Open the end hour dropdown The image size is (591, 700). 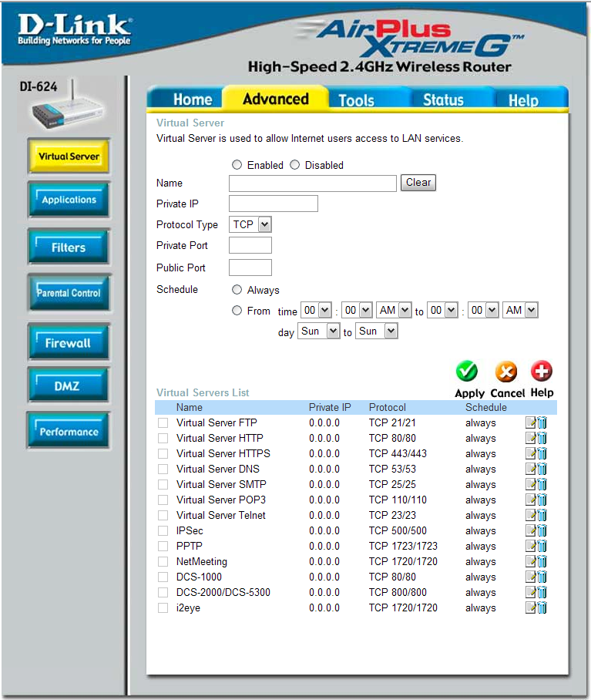[x=443, y=310]
